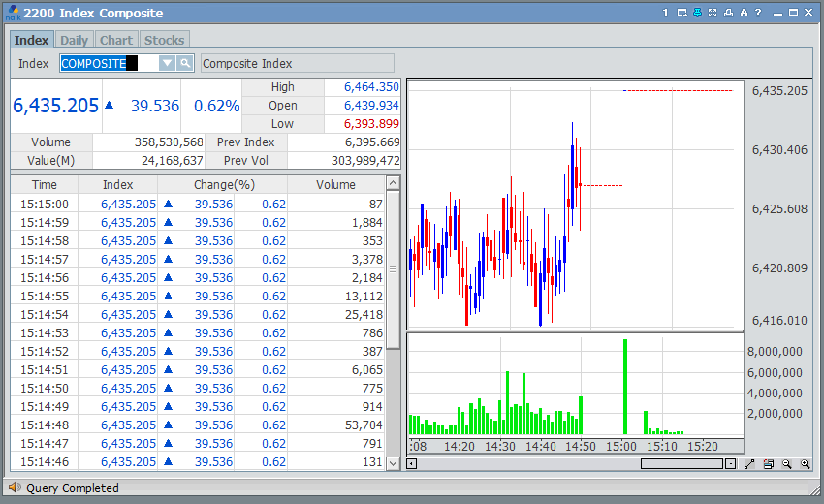The height and width of the screenshot is (504, 824).
Task: Zoom in on the chart
Action: pyautogui.click(x=805, y=464)
